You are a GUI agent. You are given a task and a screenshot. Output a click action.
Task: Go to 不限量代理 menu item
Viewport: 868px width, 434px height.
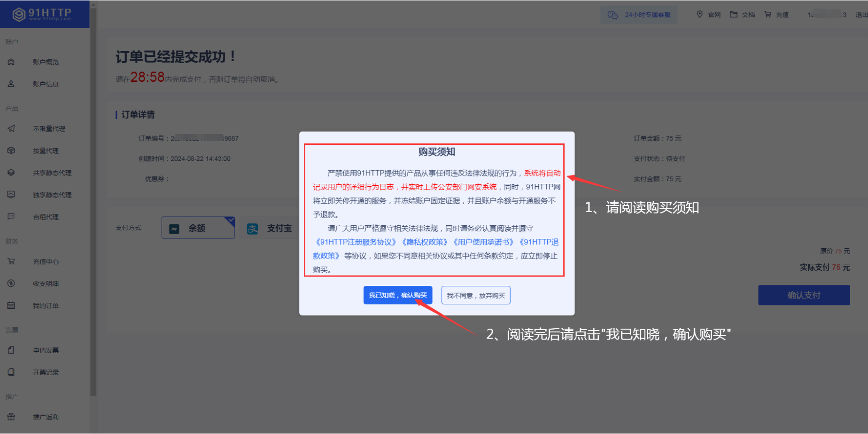coord(49,129)
